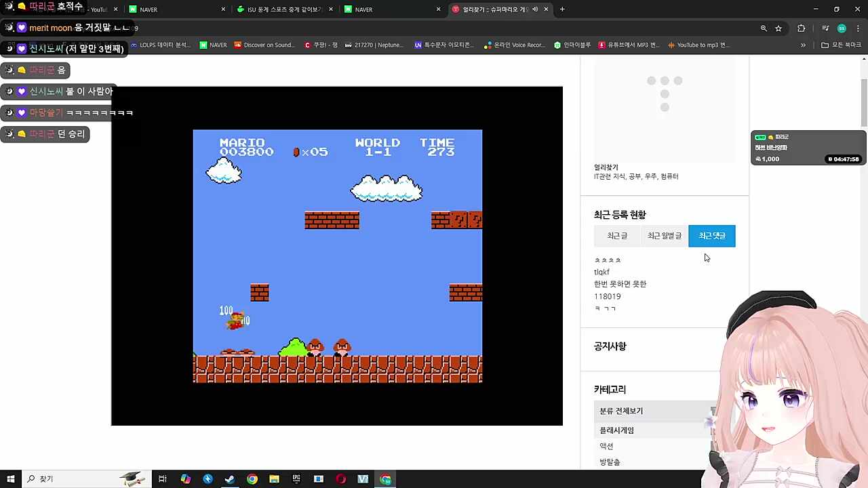Click the 카테고리 heading
Screen dimensions: 868x488
pyautogui.click(x=610, y=390)
